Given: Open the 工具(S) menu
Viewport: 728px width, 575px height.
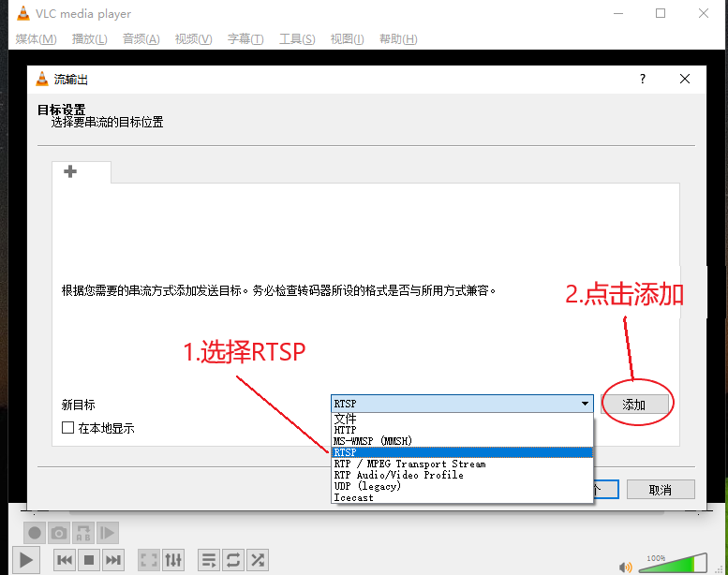Looking at the screenshot, I should [297, 39].
